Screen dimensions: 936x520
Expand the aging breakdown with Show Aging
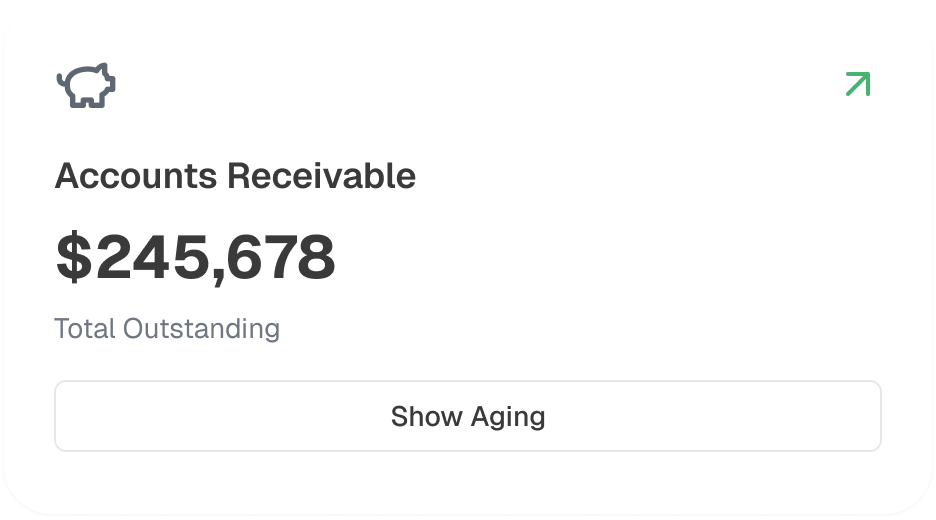point(468,416)
